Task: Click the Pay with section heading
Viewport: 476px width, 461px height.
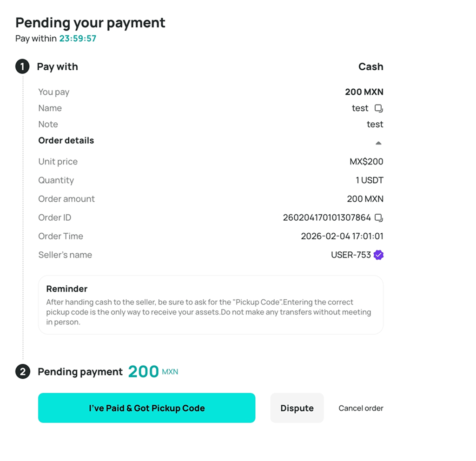Action: click(57, 67)
